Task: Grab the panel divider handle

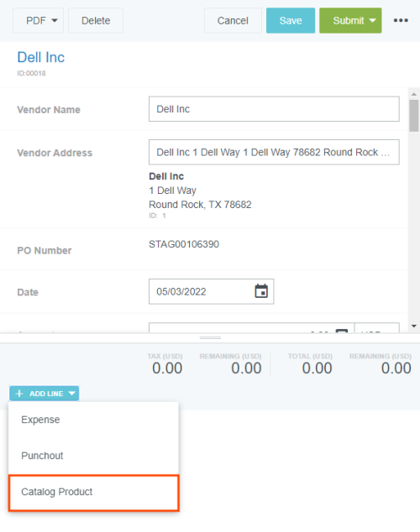Action: click(x=210, y=338)
